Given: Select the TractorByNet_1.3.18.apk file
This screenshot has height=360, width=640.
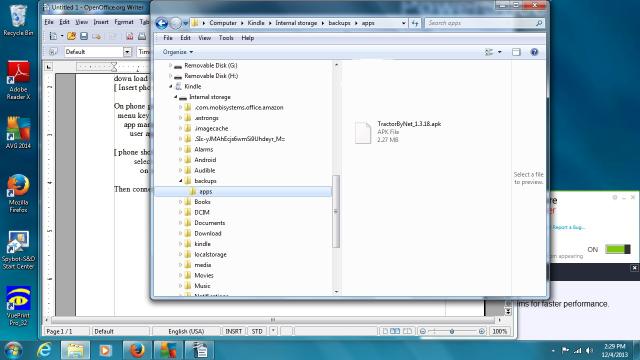Looking at the screenshot, I should pyautogui.click(x=398, y=132).
